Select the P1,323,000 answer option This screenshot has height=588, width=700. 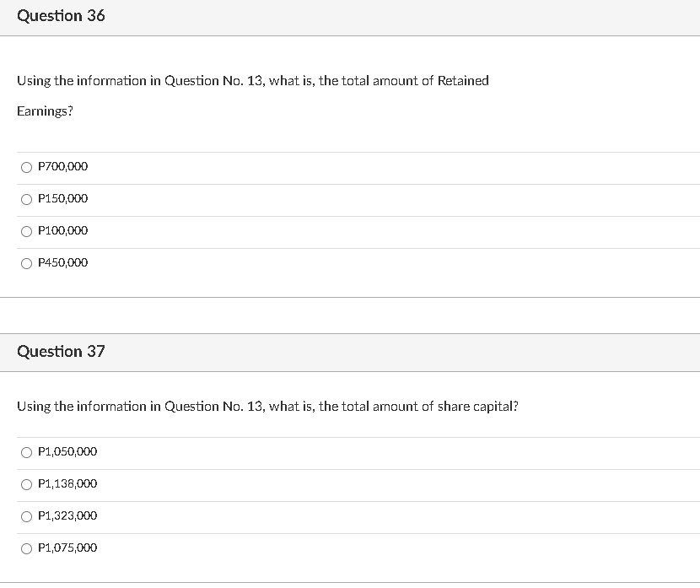[x=26, y=516]
